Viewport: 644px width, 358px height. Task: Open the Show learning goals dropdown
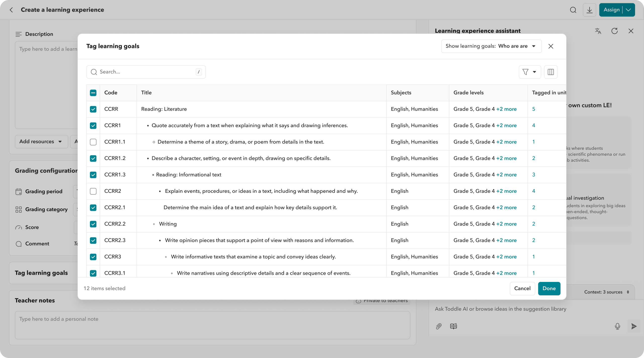[491, 46]
